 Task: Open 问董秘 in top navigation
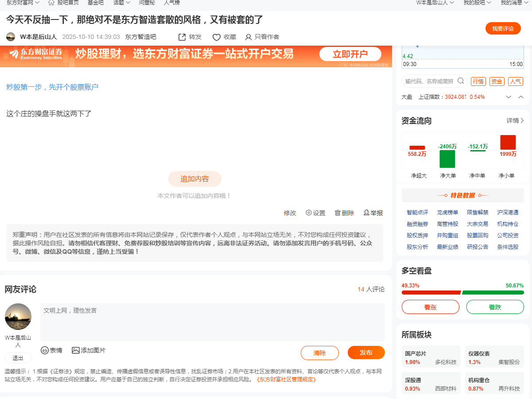coord(147,3)
